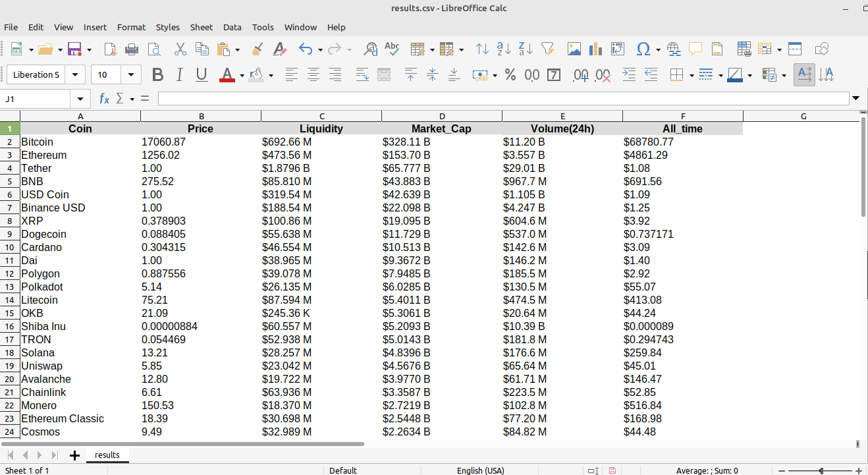Viewport: 868px width, 475px height.
Task: Undo the last action
Action: (306, 49)
